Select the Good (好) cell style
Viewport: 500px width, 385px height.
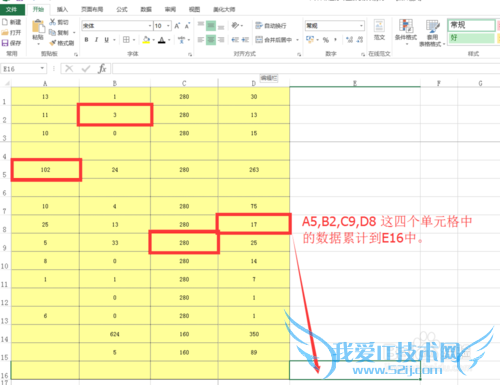coord(471,38)
